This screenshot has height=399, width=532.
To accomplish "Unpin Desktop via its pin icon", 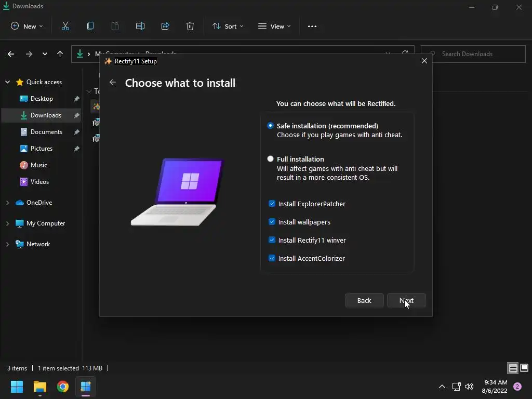I will pos(77,98).
